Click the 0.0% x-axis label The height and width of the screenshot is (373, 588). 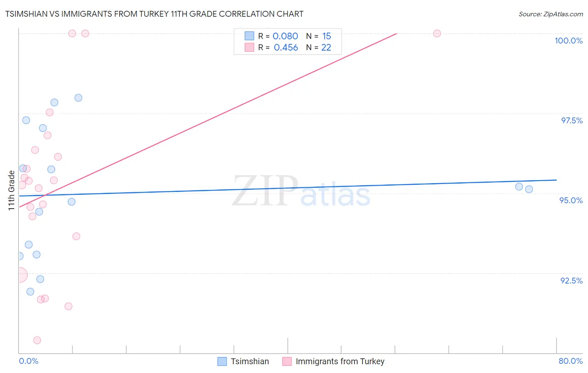(29, 361)
